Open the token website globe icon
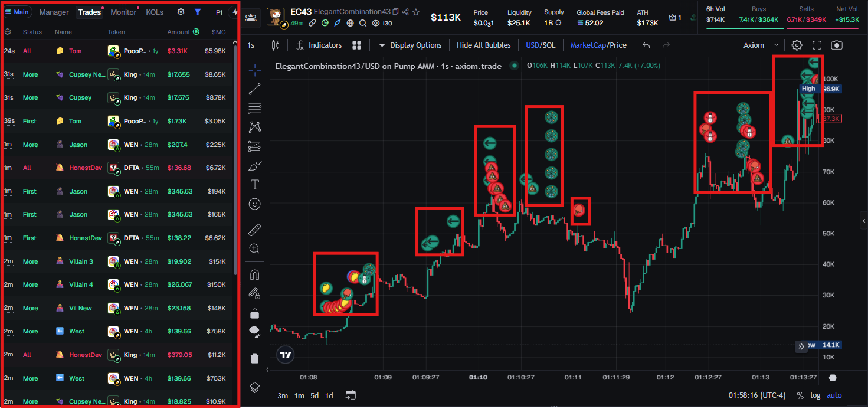The width and height of the screenshot is (868, 409). pyautogui.click(x=351, y=23)
